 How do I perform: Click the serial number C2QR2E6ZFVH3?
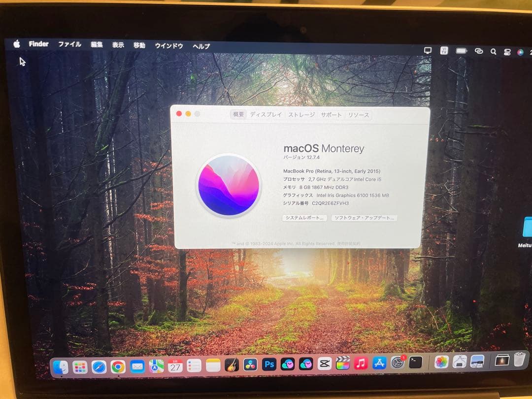(330, 203)
